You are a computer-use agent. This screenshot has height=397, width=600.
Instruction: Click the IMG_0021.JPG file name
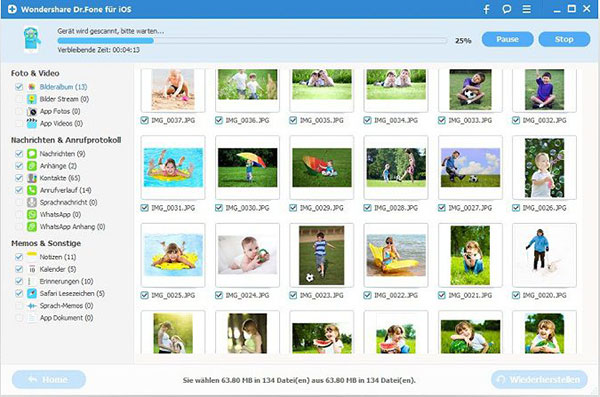(470, 295)
